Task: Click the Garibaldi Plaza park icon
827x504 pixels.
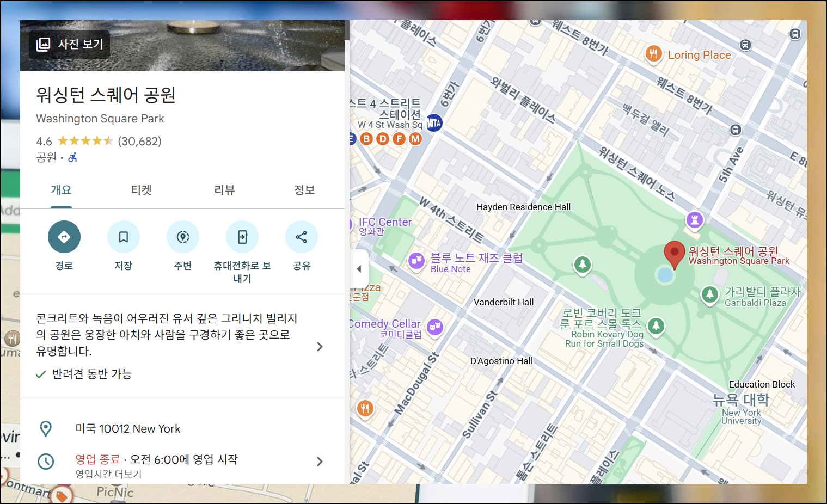Action: (709, 295)
